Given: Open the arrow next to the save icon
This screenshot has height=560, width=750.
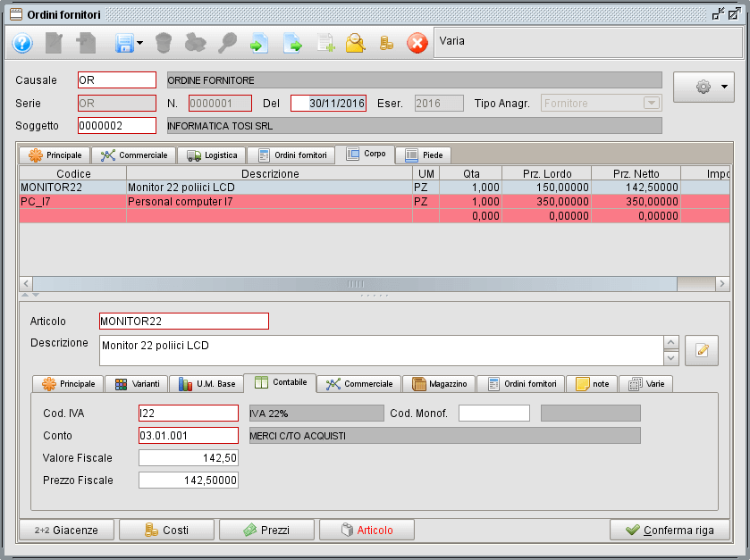Looking at the screenshot, I should tap(139, 44).
